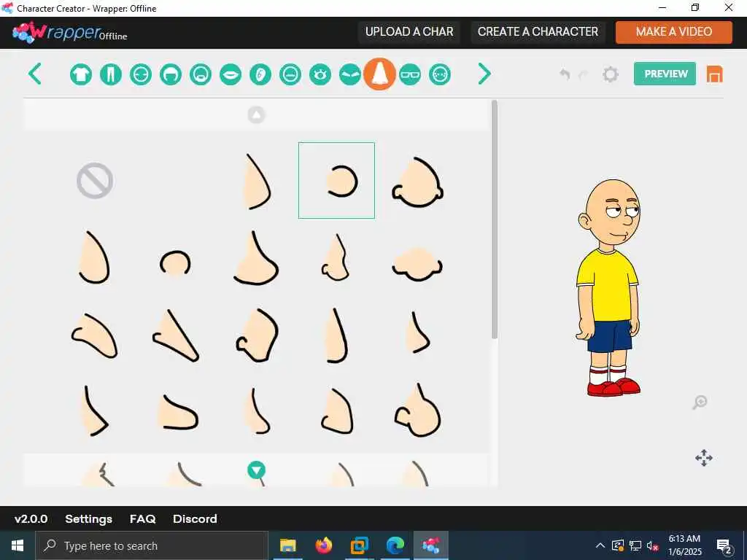Open the Windows Start menu
This screenshot has width=747, height=560.
click(x=18, y=545)
